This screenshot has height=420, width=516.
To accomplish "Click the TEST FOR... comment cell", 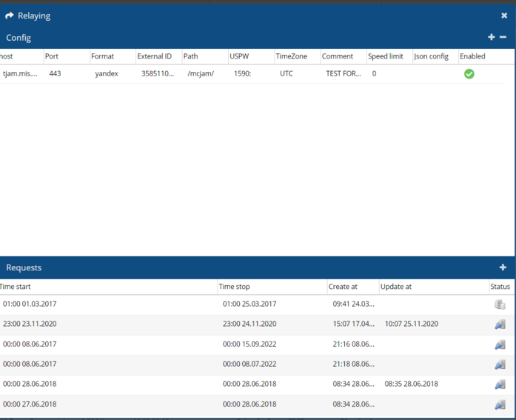I will point(343,74).
